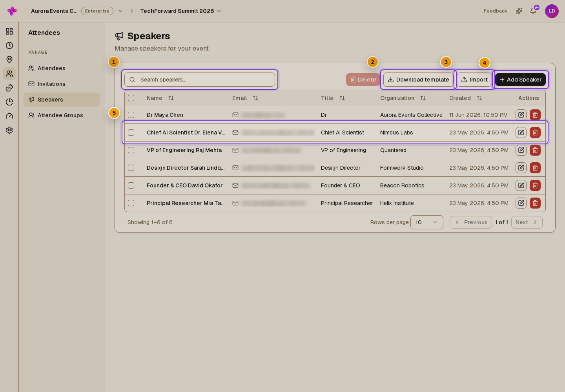Delete the Raj Mehta speaker row

pos(535,150)
